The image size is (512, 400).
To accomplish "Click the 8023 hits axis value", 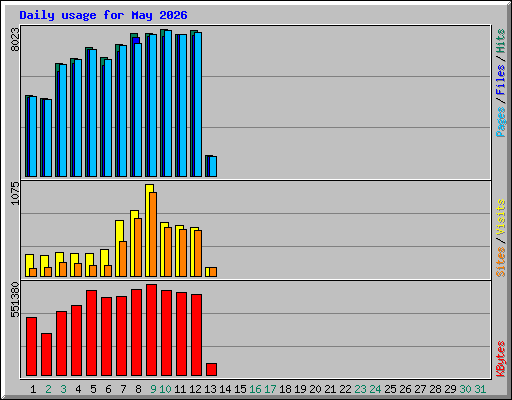I will pyautogui.click(x=15, y=39).
